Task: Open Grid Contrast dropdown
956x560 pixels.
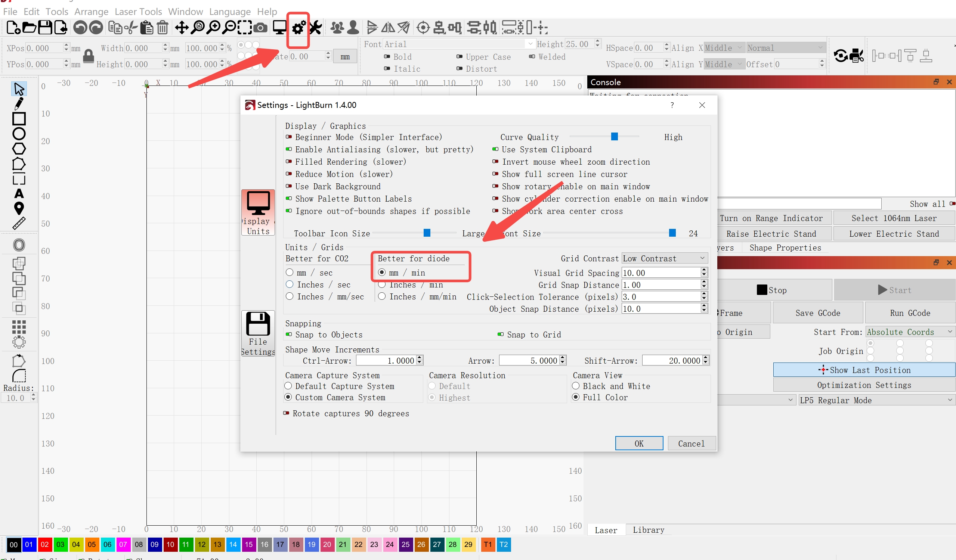Action: pos(664,258)
